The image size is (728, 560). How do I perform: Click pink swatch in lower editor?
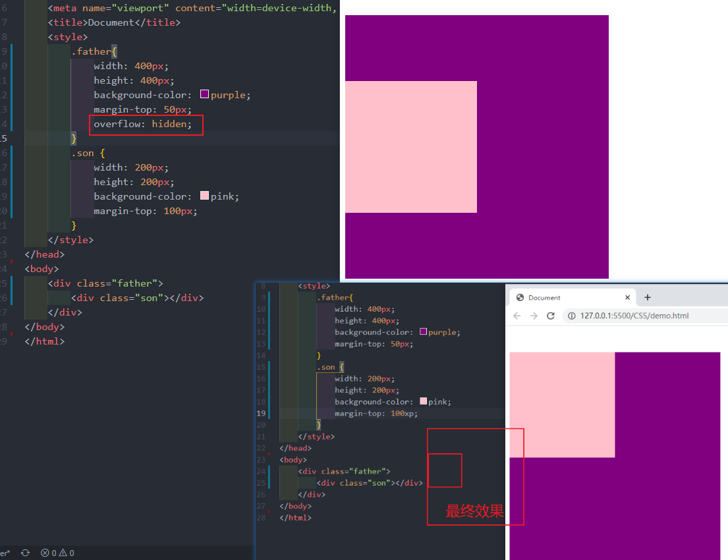(x=423, y=402)
